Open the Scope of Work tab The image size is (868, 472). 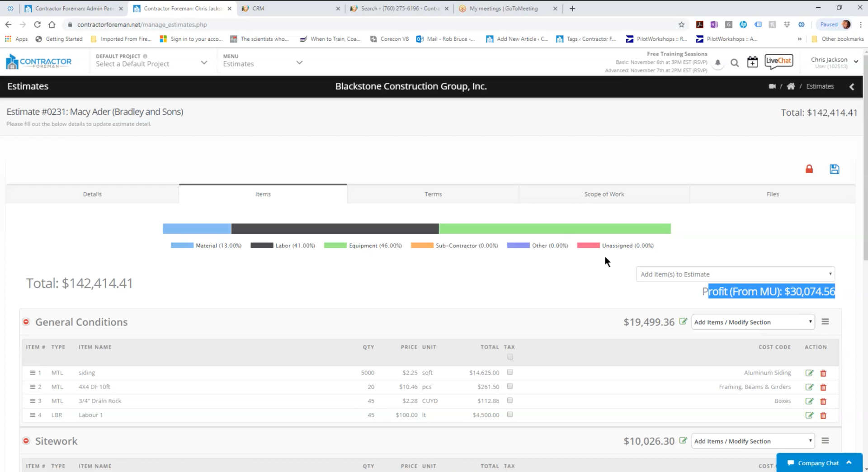coord(604,194)
